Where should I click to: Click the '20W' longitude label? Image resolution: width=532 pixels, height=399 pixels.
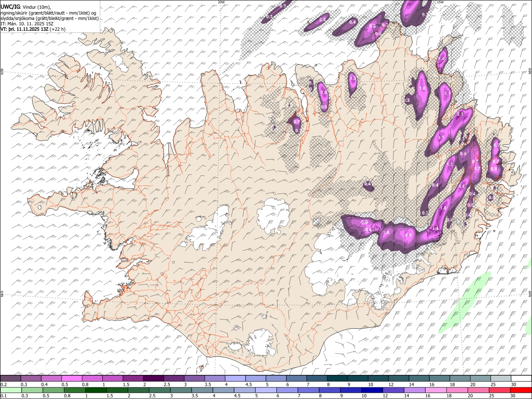click(x=221, y=2)
